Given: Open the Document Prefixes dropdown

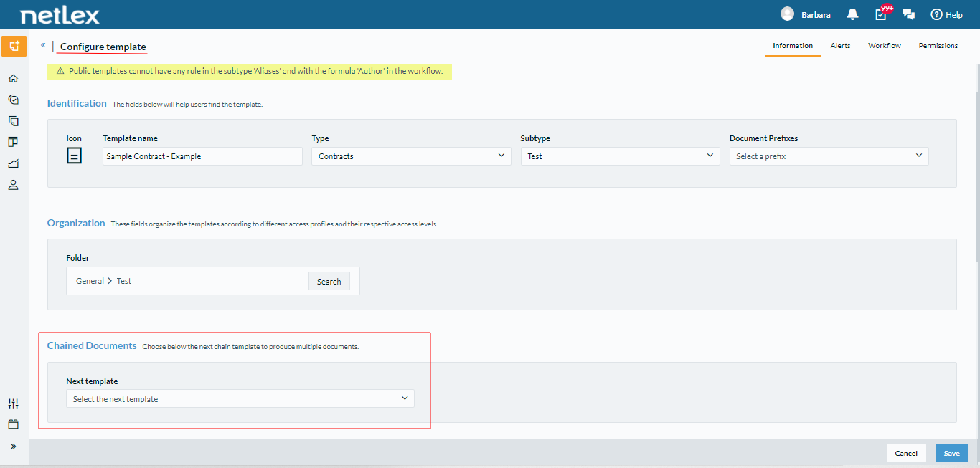Looking at the screenshot, I should (829, 156).
